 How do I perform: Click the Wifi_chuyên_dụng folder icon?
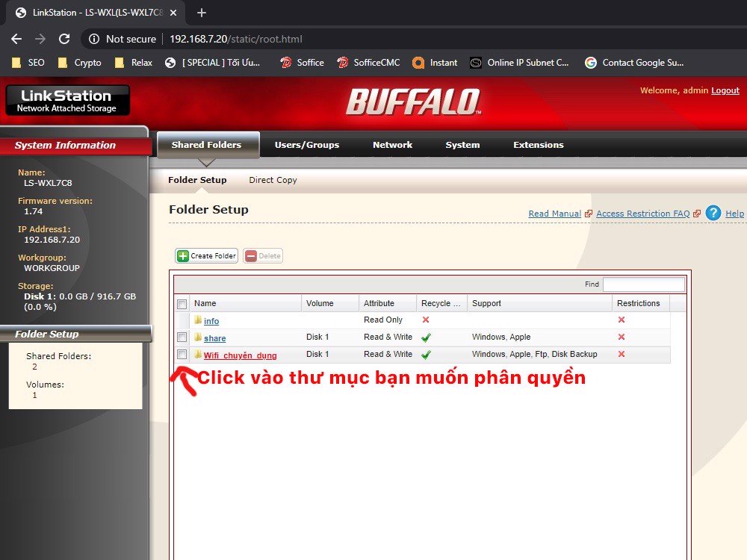(x=198, y=354)
